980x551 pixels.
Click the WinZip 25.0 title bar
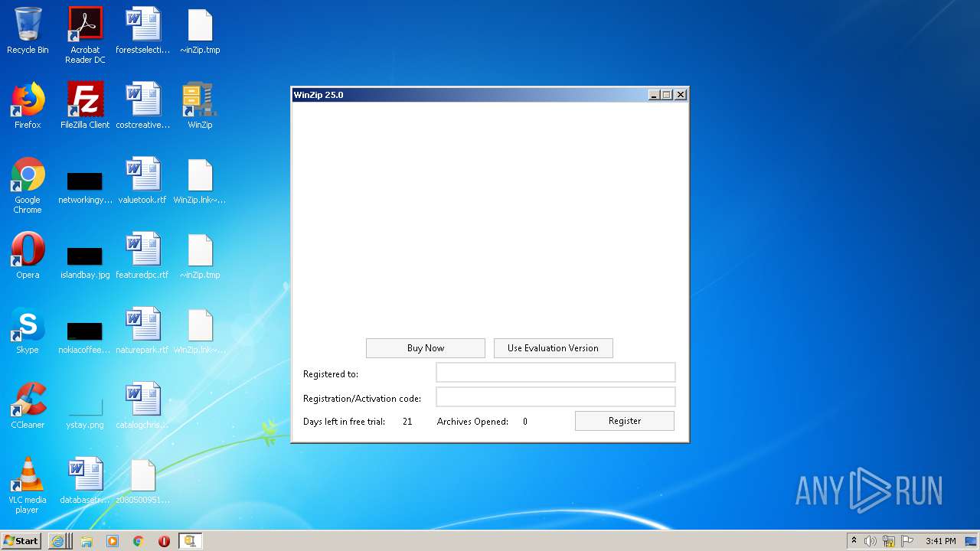click(469, 95)
